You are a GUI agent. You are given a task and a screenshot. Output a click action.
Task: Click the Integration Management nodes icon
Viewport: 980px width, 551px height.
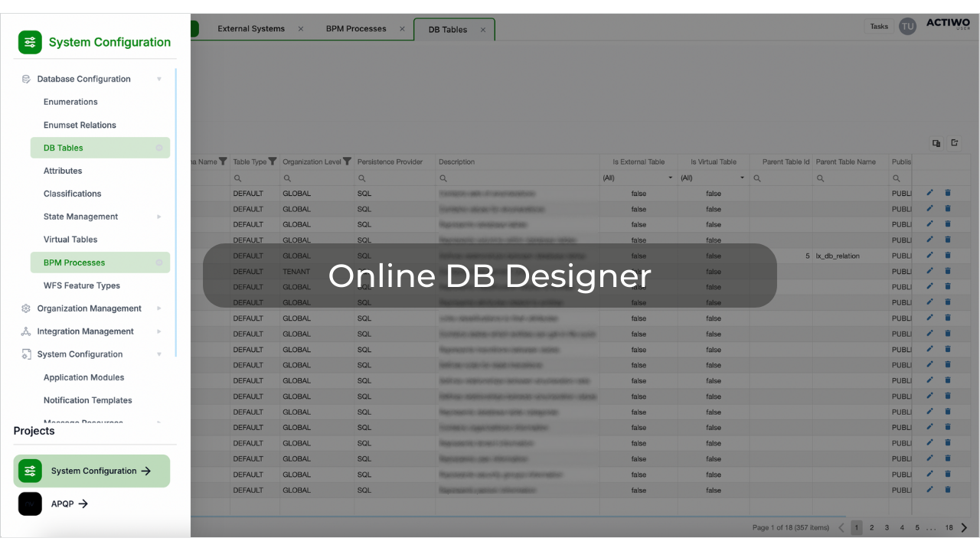click(26, 331)
